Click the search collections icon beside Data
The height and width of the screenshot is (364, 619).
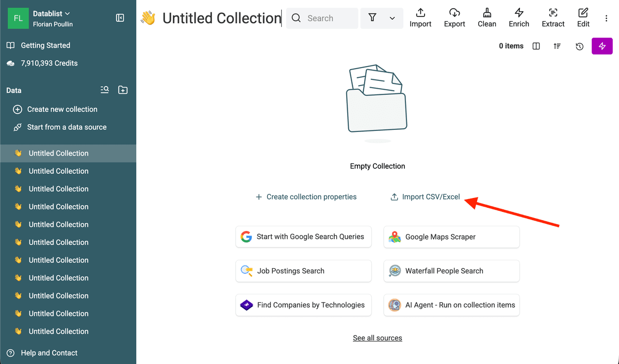click(x=105, y=90)
